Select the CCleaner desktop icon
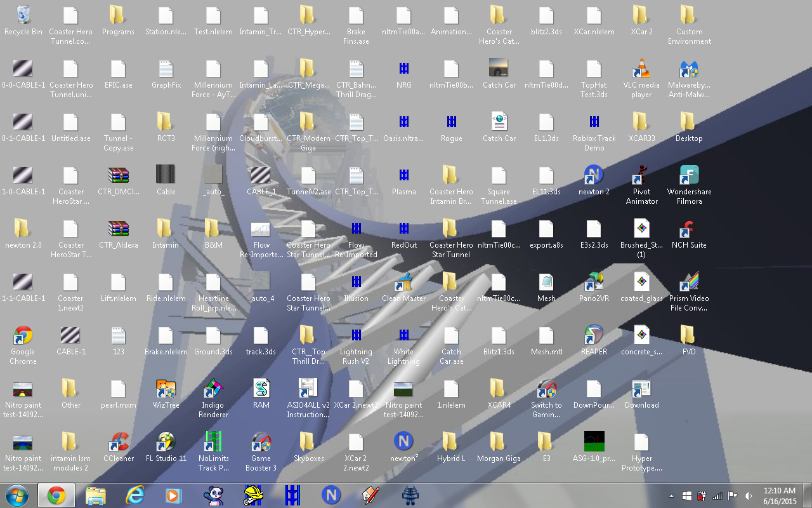 tap(119, 442)
